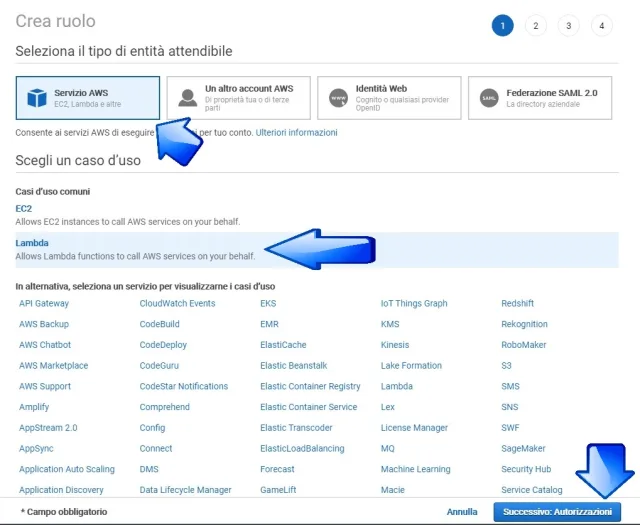Click the Federazione SAML 2.0 icon

[x=489, y=98]
